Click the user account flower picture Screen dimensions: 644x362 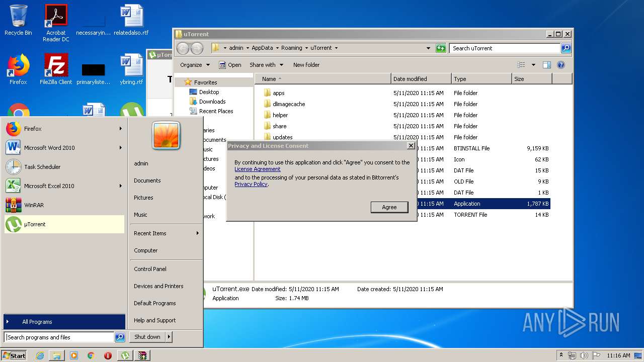click(166, 136)
